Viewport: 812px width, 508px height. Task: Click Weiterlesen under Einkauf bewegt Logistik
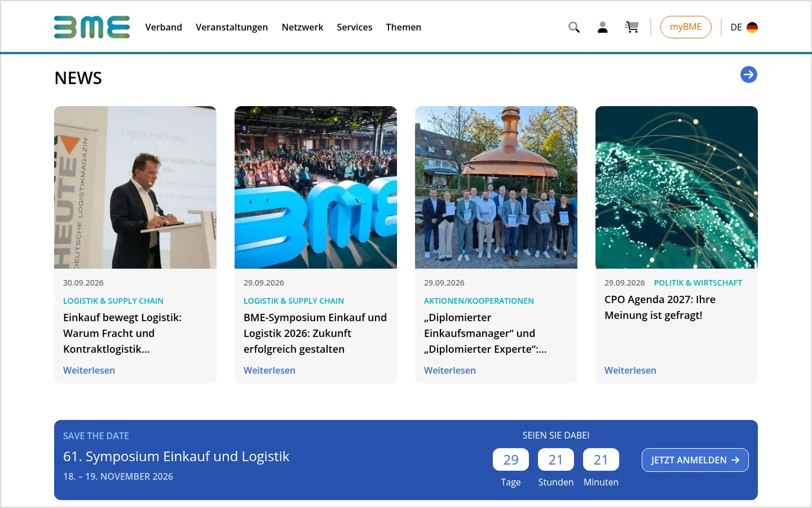(89, 370)
